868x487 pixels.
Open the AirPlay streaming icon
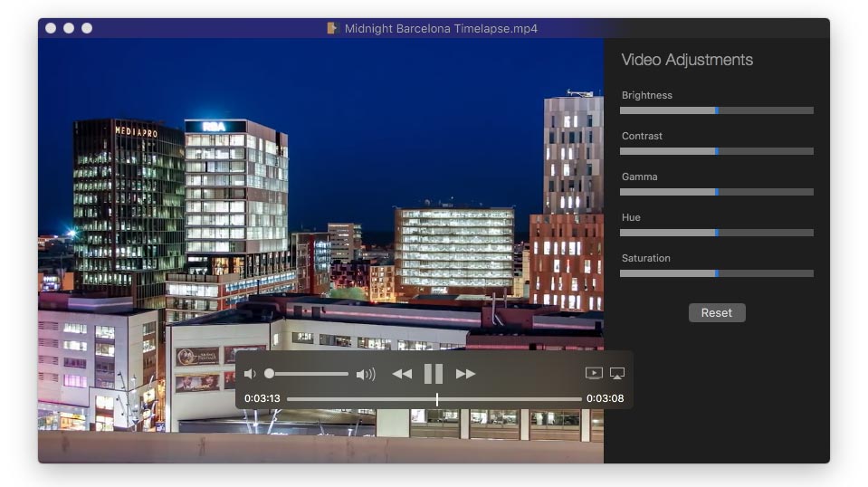click(617, 374)
